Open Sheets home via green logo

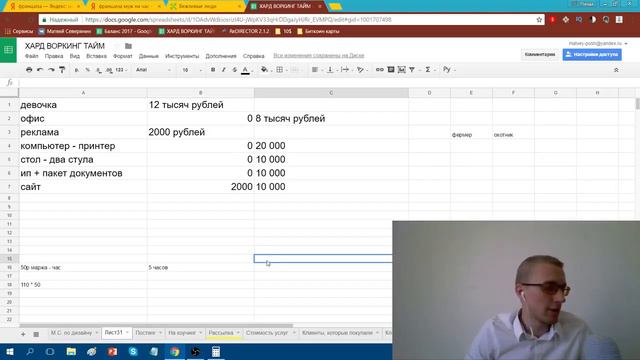coord(8,50)
